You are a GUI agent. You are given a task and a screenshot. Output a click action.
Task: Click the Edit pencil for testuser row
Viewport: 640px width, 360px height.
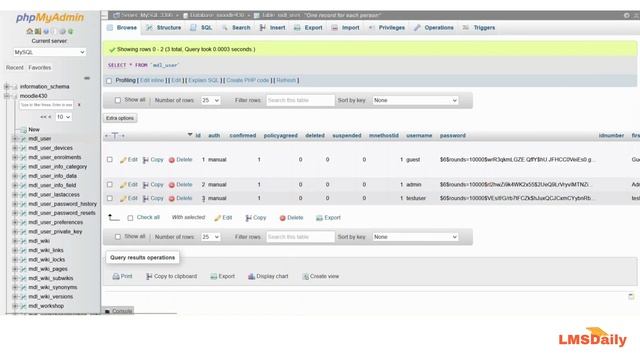pos(123,199)
